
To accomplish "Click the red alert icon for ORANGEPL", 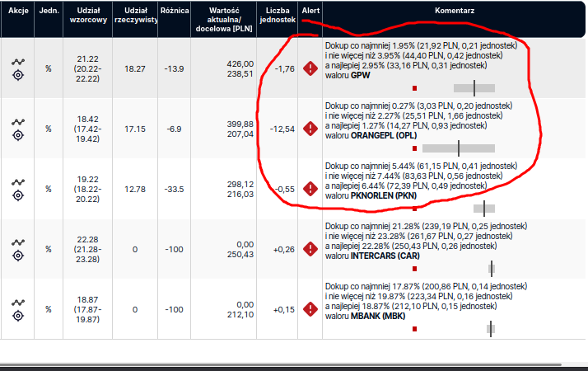I will 310,129.
